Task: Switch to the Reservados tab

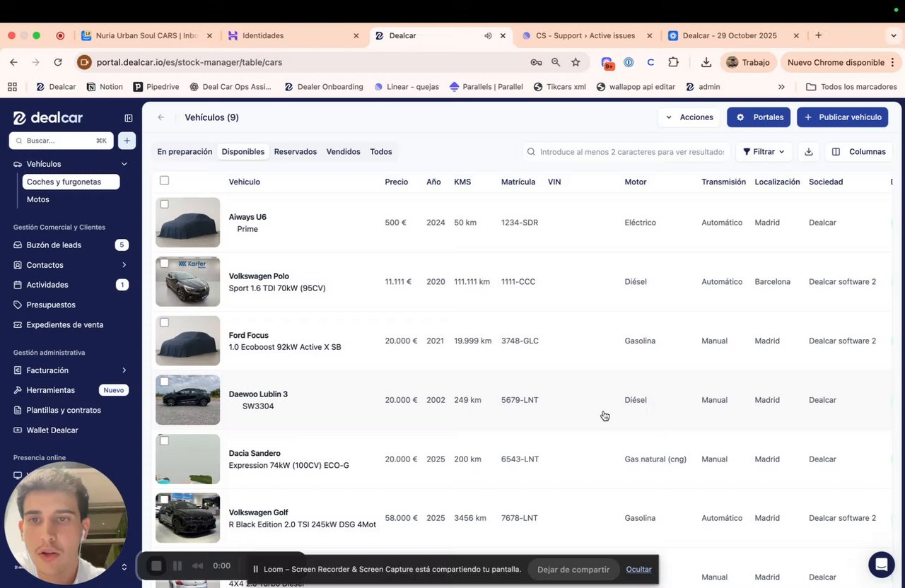Action: [x=296, y=152]
